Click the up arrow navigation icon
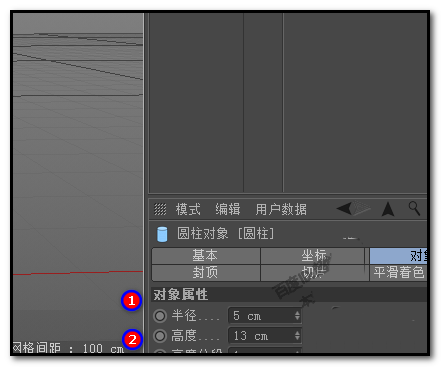Image resolution: width=441 pixels, height=367 pixels. tap(388, 209)
